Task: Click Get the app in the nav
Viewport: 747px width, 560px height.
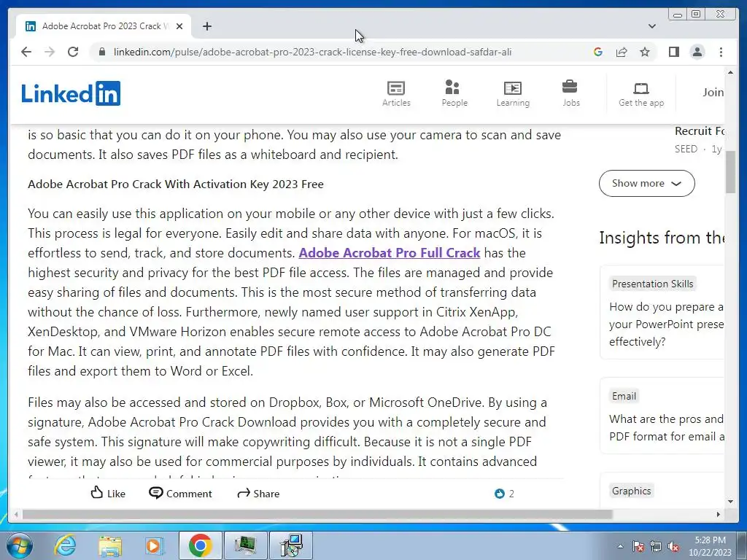Action: coord(640,93)
